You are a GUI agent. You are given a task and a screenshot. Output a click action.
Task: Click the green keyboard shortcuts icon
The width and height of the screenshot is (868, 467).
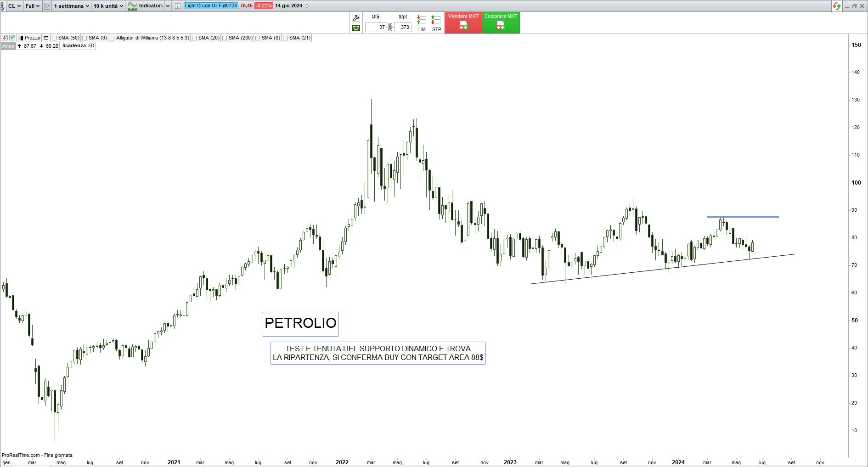(355, 28)
